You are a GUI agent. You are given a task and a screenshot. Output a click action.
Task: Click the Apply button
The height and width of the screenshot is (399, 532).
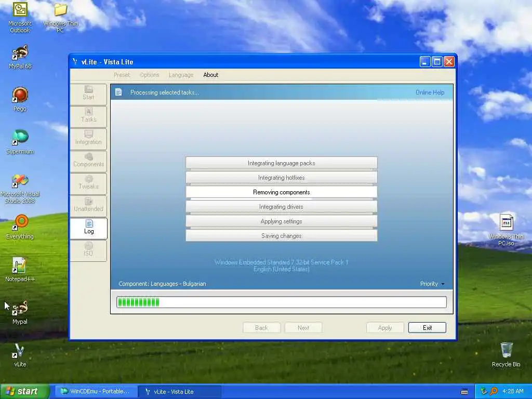[x=385, y=328]
